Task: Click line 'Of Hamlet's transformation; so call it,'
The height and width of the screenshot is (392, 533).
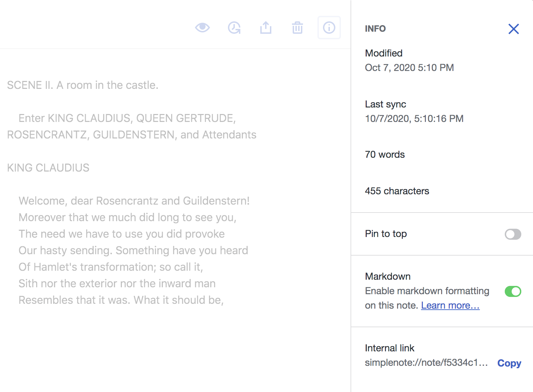Action: [111, 267]
